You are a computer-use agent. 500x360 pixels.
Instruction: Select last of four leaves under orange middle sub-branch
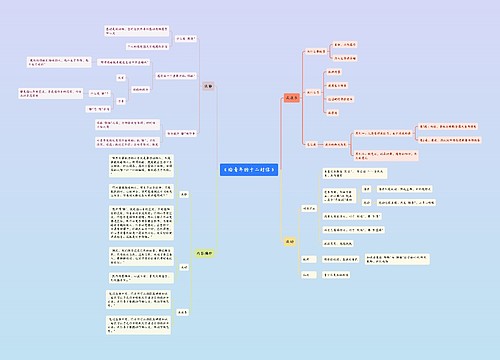click(x=332, y=113)
